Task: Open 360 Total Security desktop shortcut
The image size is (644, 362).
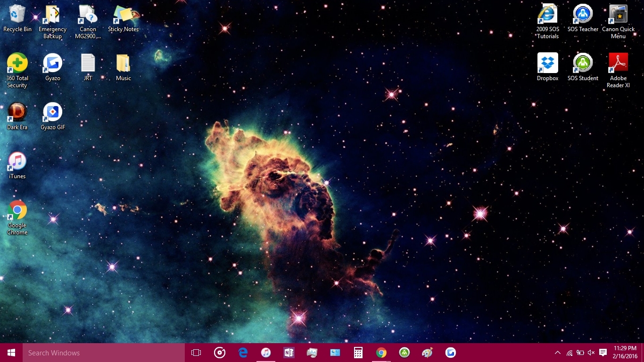Action: click(x=17, y=71)
